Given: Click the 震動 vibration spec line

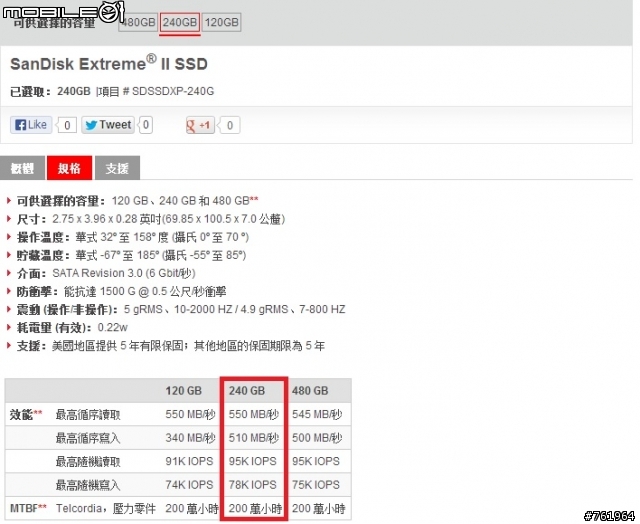Looking at the screenshot, I should point(181,309).
